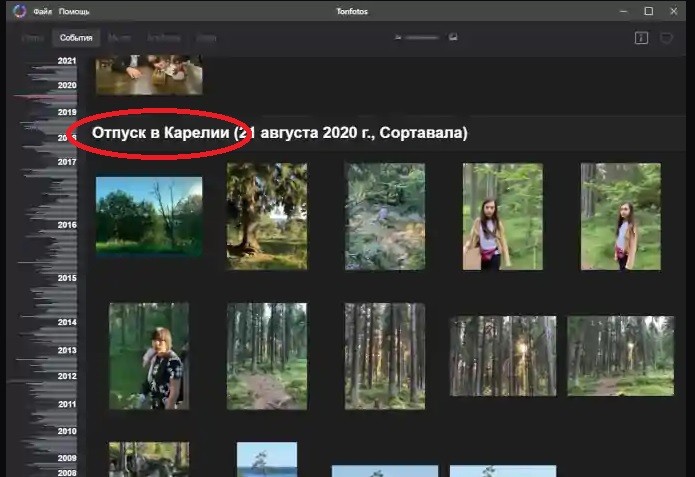Click the Tonfotos app logo icon
695x477 pixels.
point(18,11)
